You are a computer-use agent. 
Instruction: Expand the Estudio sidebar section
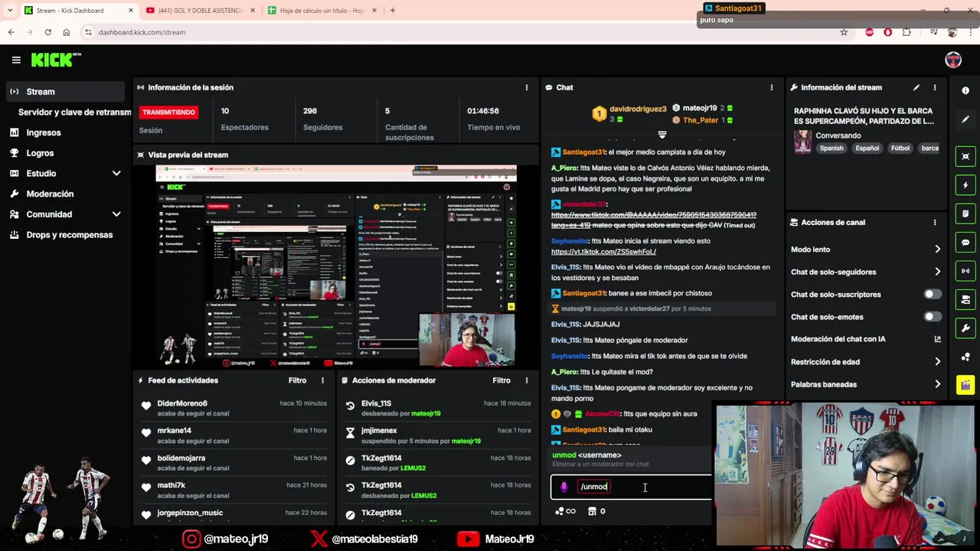pyautogui.click(x=116, y=174)
